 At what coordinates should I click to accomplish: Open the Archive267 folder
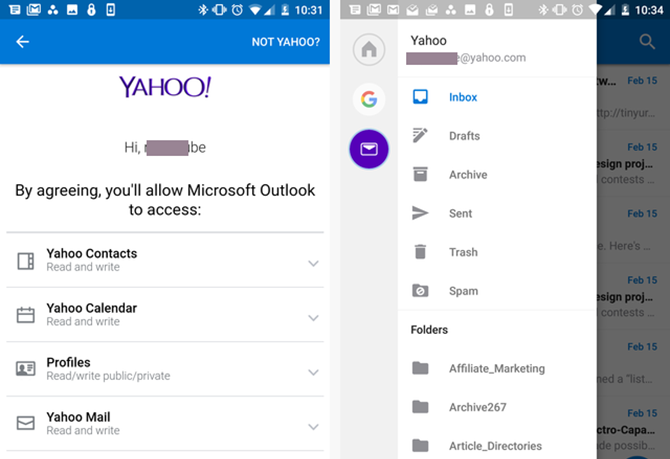[497, 407]
